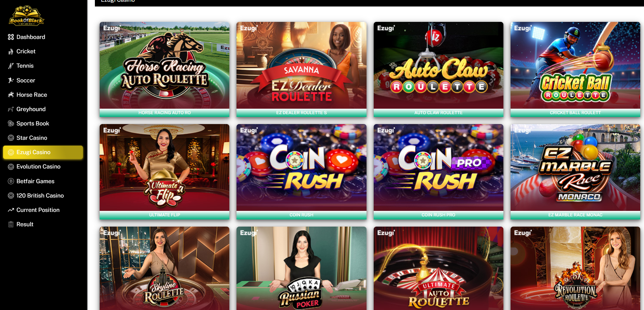Image resolution: width=644 pixels, height=310 pixels.
Task: Open the Result clipboard icon
Action: (x=11, y=224)
